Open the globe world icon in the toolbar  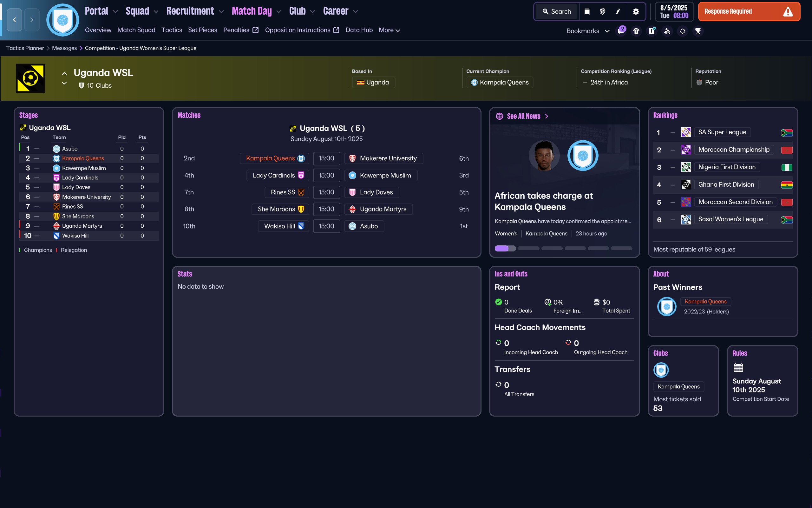point(603,12)
